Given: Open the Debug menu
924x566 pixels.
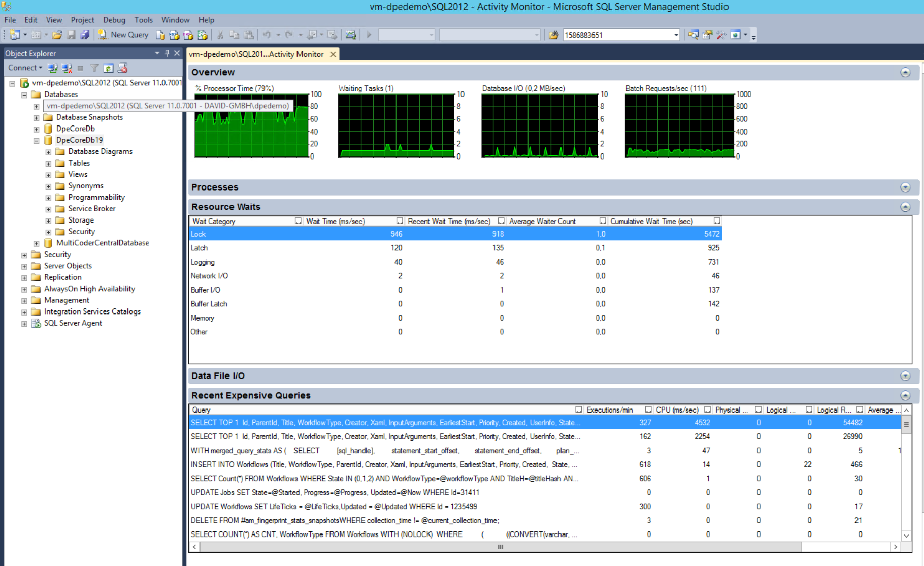Looking at the screenshot, I should point(114,20).
